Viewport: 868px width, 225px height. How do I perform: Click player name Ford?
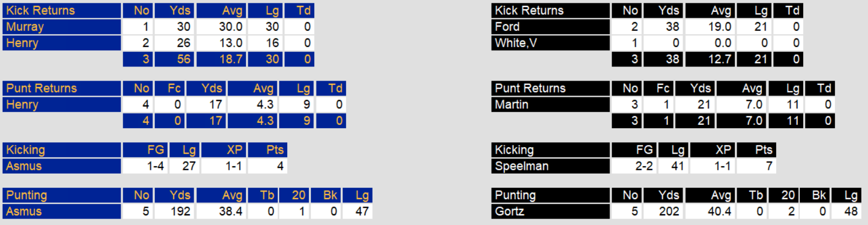507,27
